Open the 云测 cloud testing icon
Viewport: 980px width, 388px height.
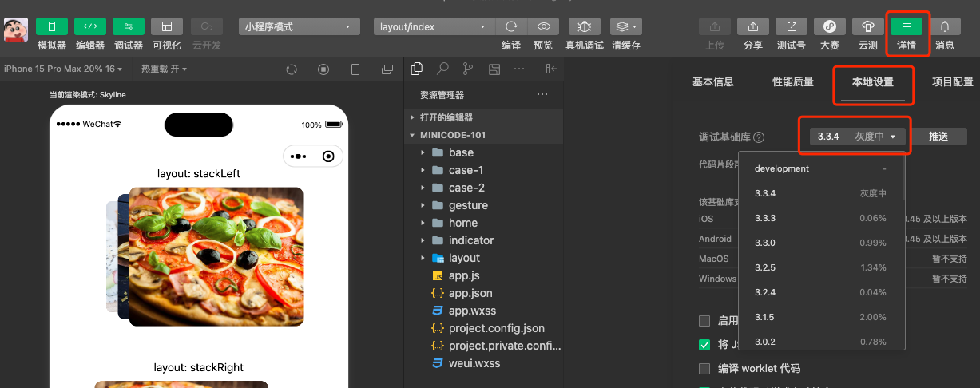868,26
